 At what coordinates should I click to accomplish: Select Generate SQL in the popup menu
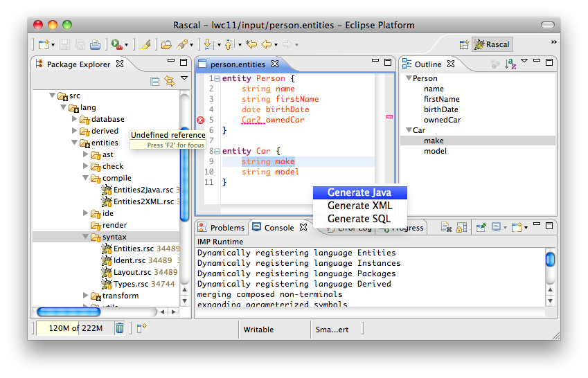[359, 219]
